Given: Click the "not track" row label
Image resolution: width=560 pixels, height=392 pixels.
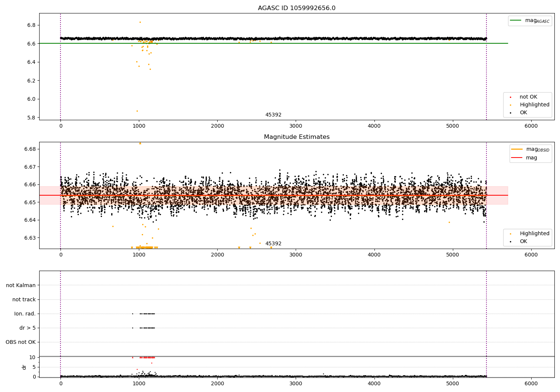Looking at the screenshot, I should coord(24,300).
